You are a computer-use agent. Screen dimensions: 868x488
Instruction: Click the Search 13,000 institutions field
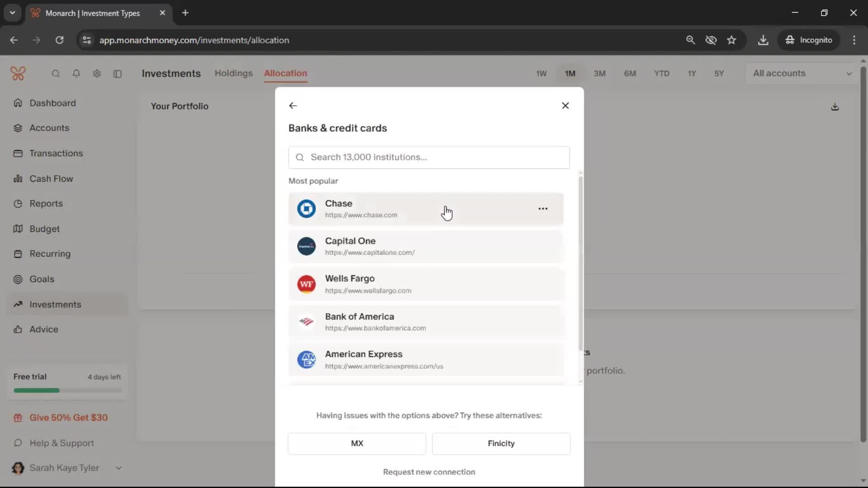click(429, 157)
